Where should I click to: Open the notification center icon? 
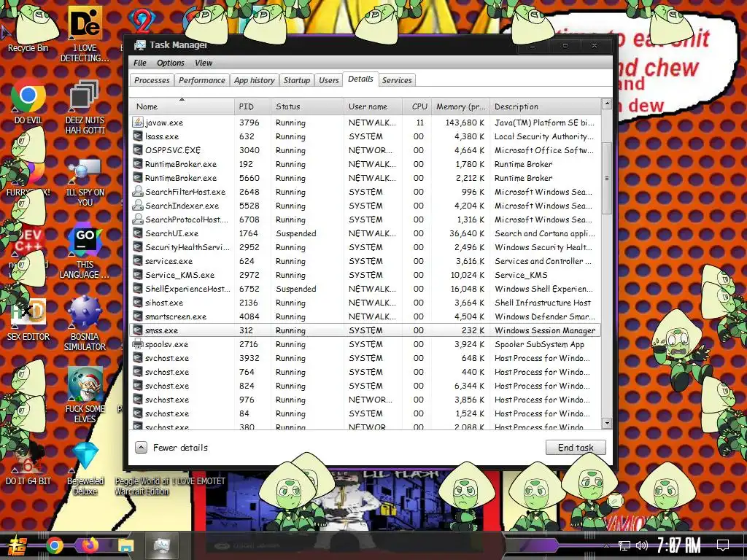point(723,545)
